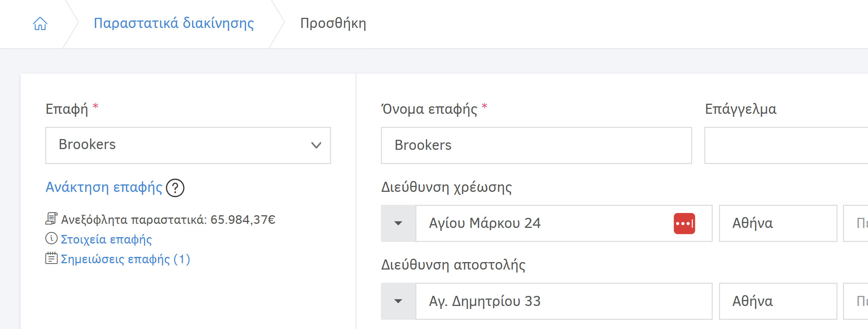The image size is (868, 329).
Task: Edit billing address Αγίου Μάρκου 24
Action: [x=564, y=223]
